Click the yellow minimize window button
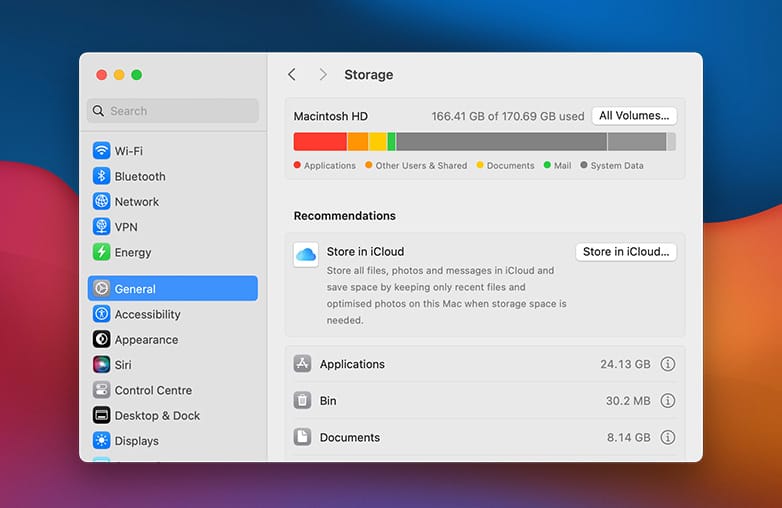This screenshot has width=782, height=508. pos(119,75)
